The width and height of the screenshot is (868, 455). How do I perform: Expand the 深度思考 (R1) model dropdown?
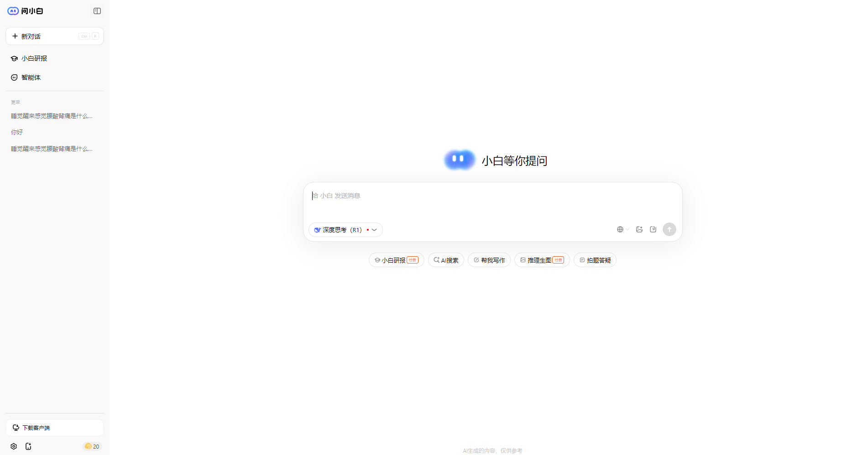(x=345, y=230)
